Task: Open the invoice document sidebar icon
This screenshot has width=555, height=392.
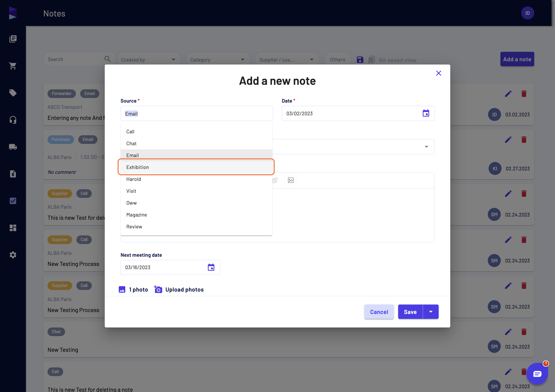Action: point(13,174)
